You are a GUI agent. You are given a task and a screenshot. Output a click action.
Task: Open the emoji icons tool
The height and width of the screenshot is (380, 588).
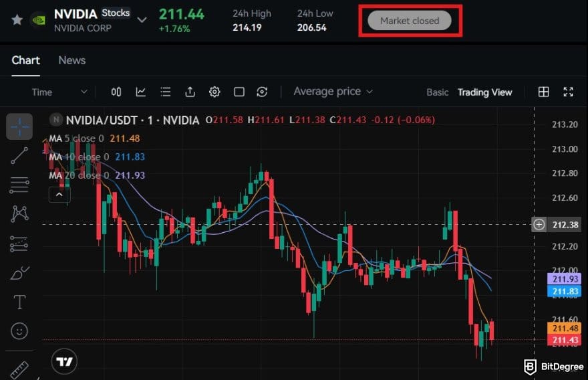pos(19,331)
